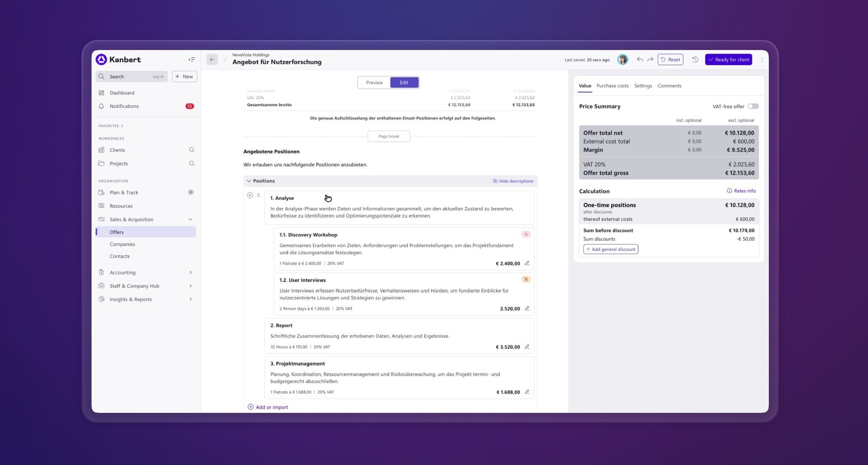The image size is (868, 465).
Task: Expand the Accounting menu
Action: click(x=190, y=273)
